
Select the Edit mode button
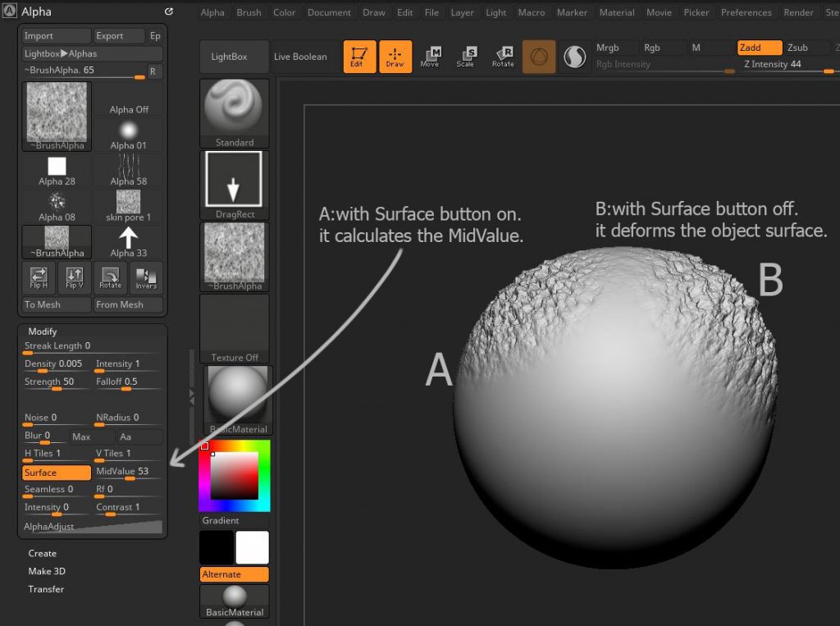point(359,57)
